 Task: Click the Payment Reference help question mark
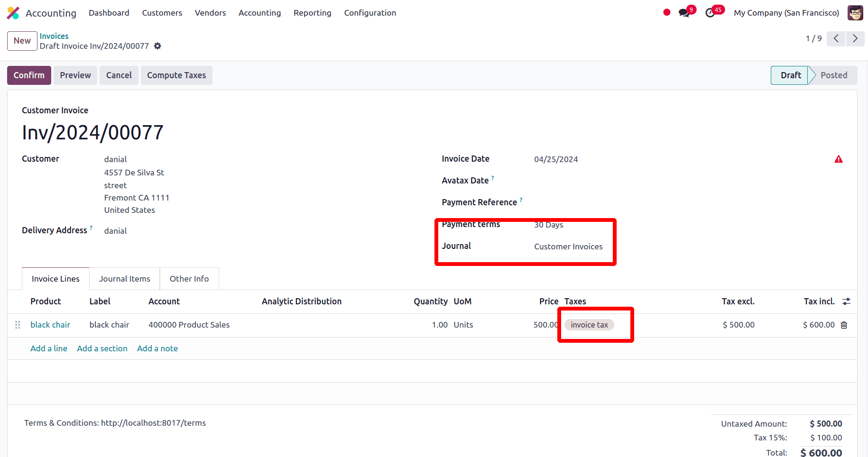(x=521, y=200)
